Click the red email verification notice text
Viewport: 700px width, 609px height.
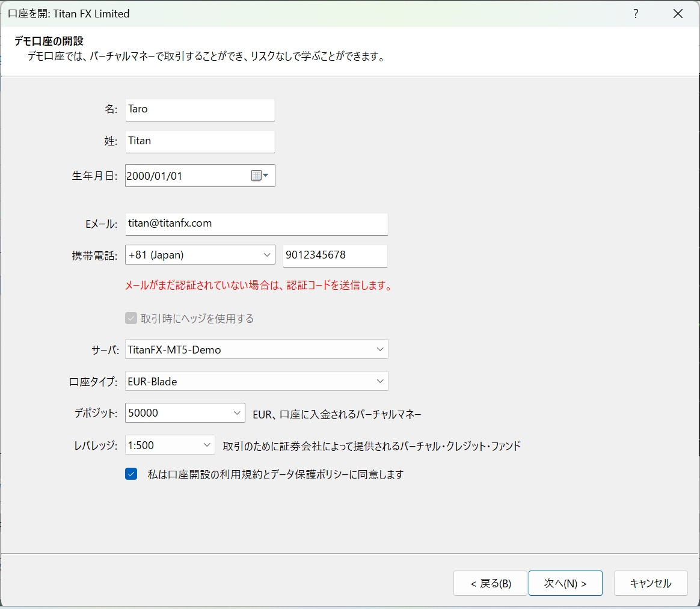point(259,286)
